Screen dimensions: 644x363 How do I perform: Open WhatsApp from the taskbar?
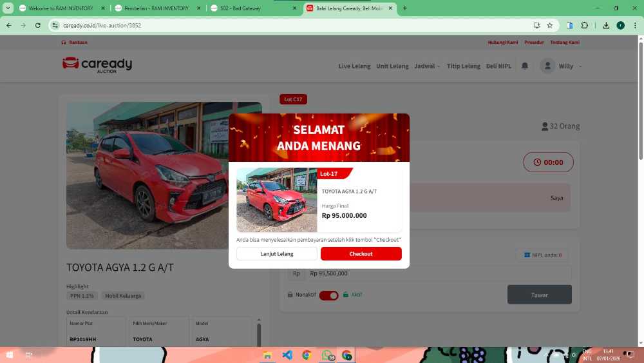[327, 355]
